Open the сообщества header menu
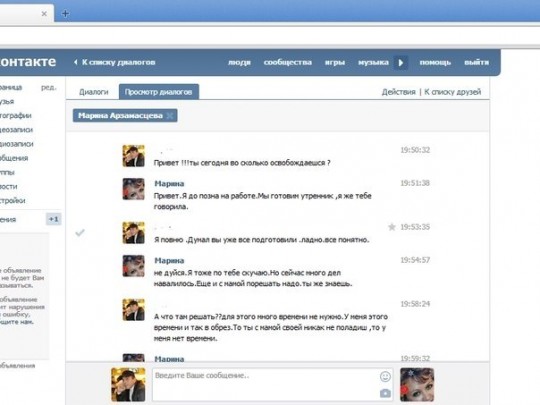The height and width of the screenshot is (405, 540). pyautogui.click(x=288, y=62)
